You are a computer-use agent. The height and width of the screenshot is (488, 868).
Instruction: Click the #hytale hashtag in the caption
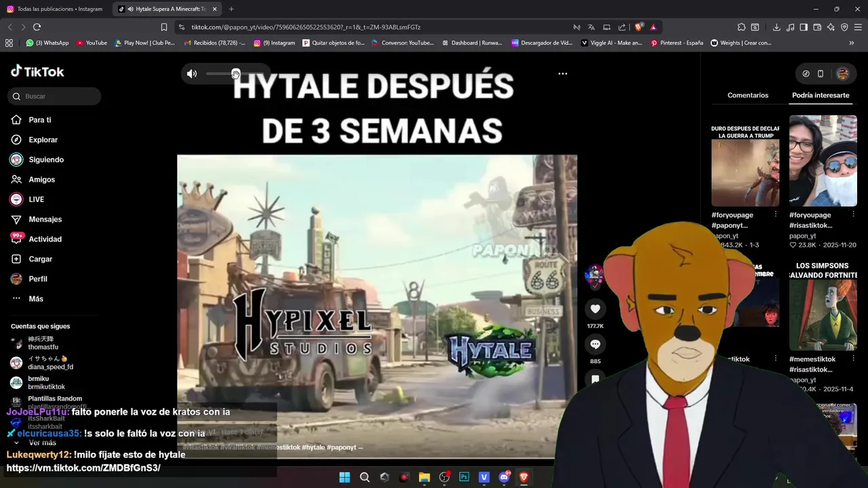pos(313,447)
